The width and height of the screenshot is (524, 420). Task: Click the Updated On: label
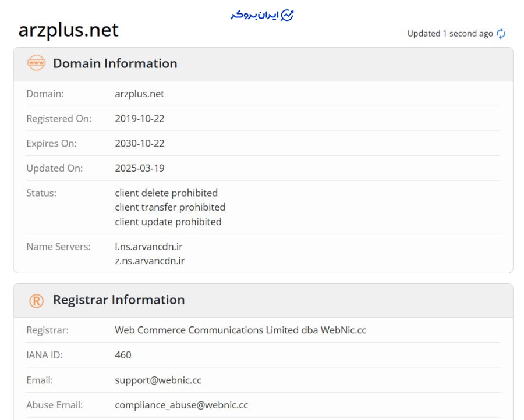[55, 168]
